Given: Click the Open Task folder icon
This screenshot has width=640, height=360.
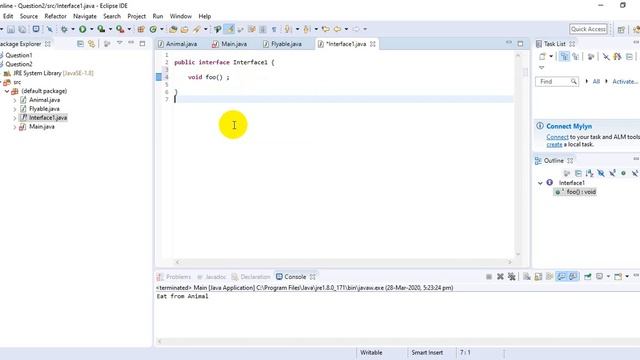Looking at the screenshot, I should click(x=184, y=29).
